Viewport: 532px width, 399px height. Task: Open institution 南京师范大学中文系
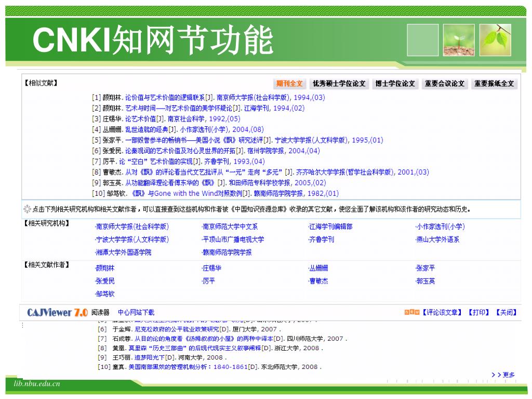230,227
